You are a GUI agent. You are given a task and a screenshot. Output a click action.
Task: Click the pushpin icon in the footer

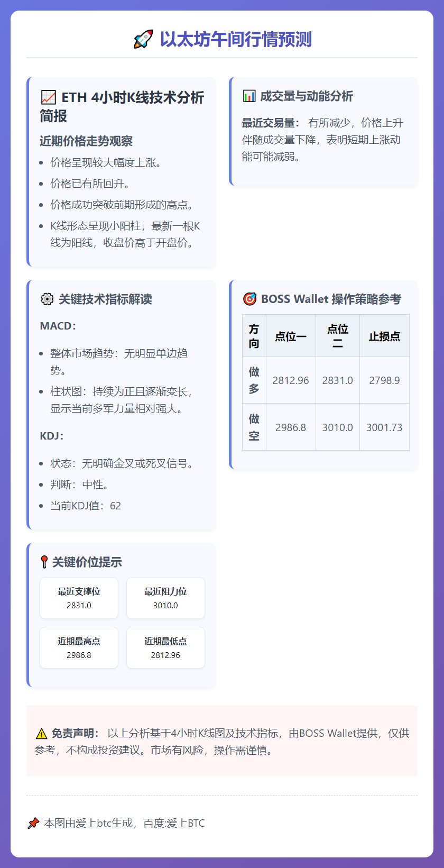tap(33, 823)
